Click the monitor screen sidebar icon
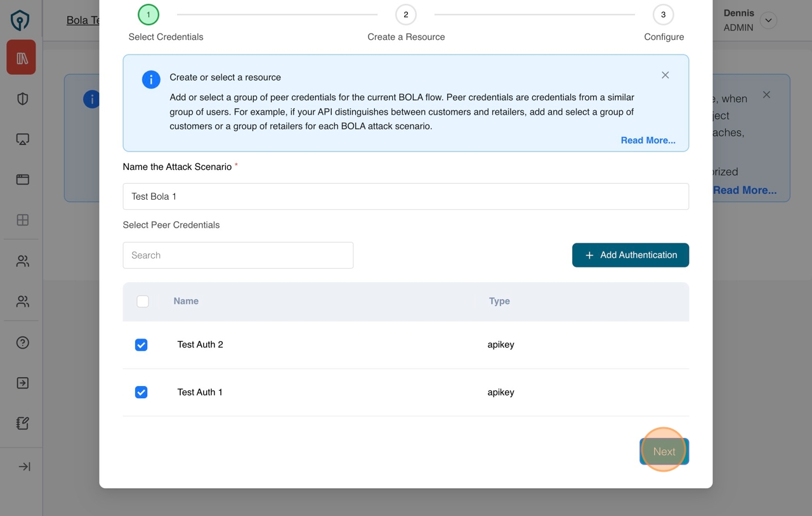Screen dimensions: 812x516 (23, 139)
